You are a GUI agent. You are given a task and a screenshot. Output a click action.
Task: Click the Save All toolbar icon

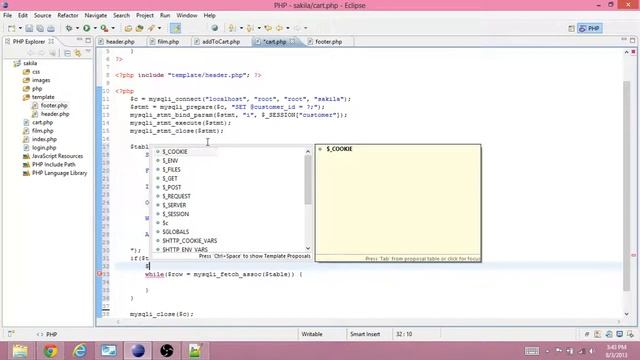tap(40, 28)
